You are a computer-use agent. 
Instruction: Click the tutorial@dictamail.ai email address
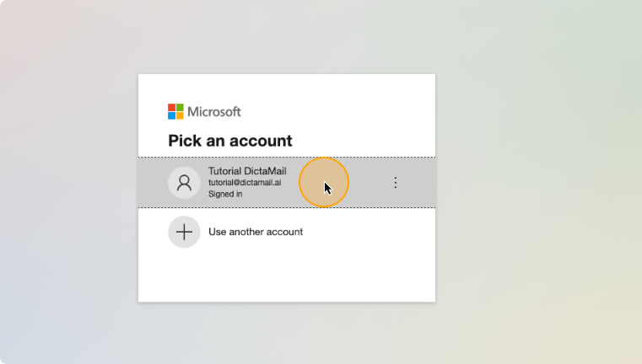coord(245,182)
